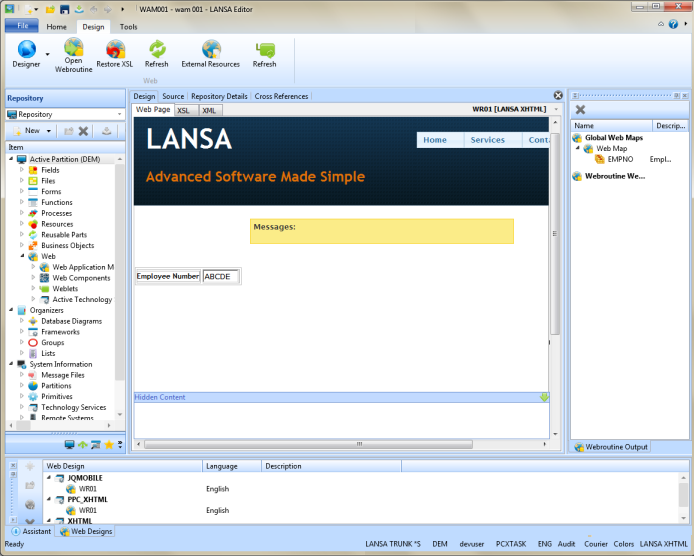Click the Language column header
This screenshot has height=556, width=694.
click(232, 466)
